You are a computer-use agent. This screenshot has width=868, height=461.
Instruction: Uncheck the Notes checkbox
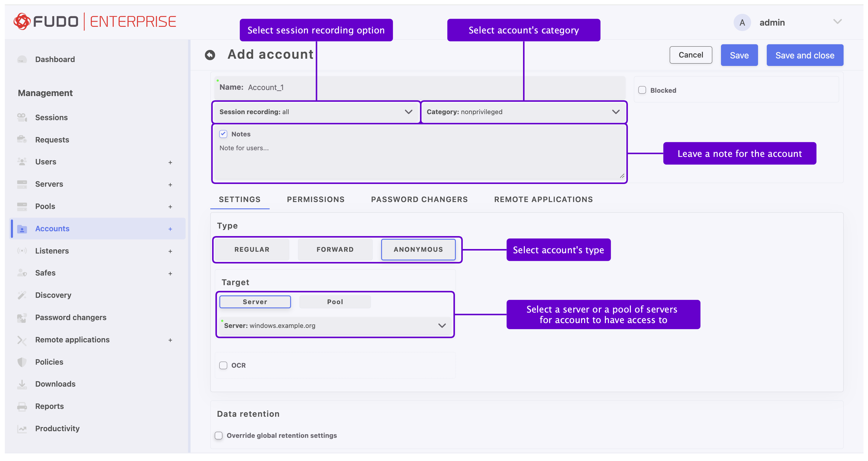pos(223,134)
